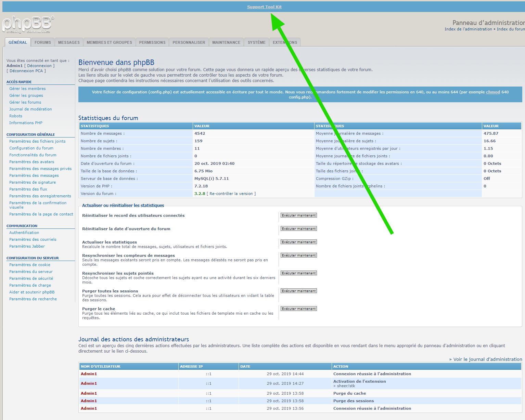Execute Actualiser les statistiques now

click(299, 242)
